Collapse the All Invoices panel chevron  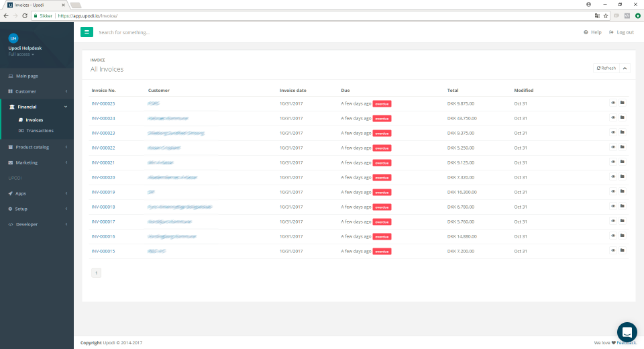point(625,68)
